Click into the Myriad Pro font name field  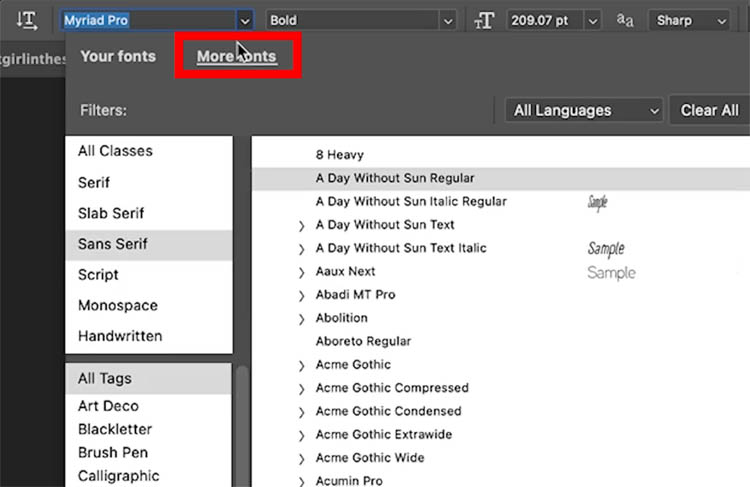point(148,21)
